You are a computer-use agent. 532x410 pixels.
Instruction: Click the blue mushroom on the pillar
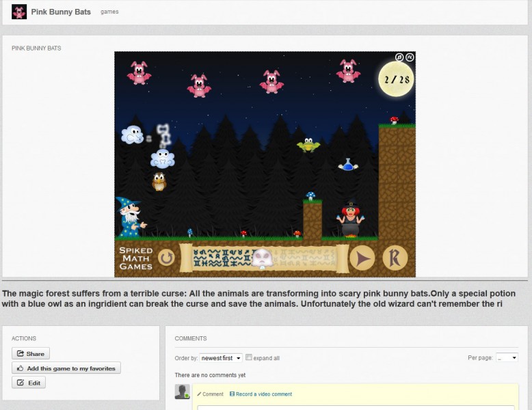310,195
